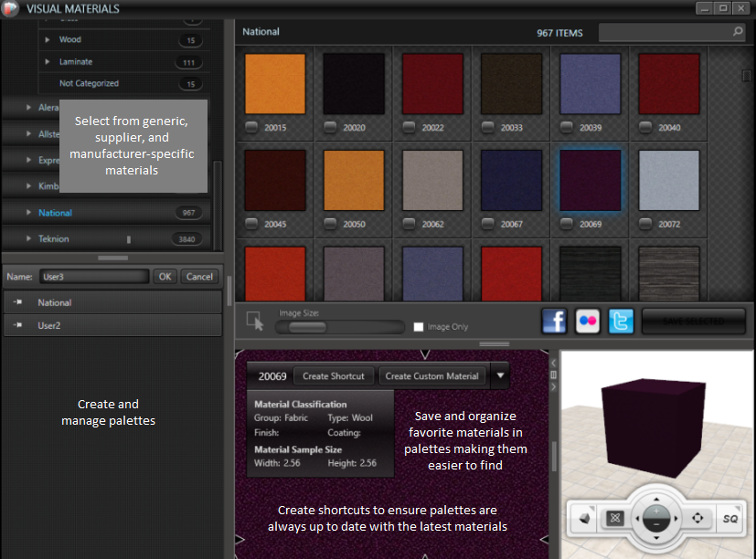Select material 20045 via its checkbox
Viewport: 756px width, 559px height.
[x=251, y=224]
